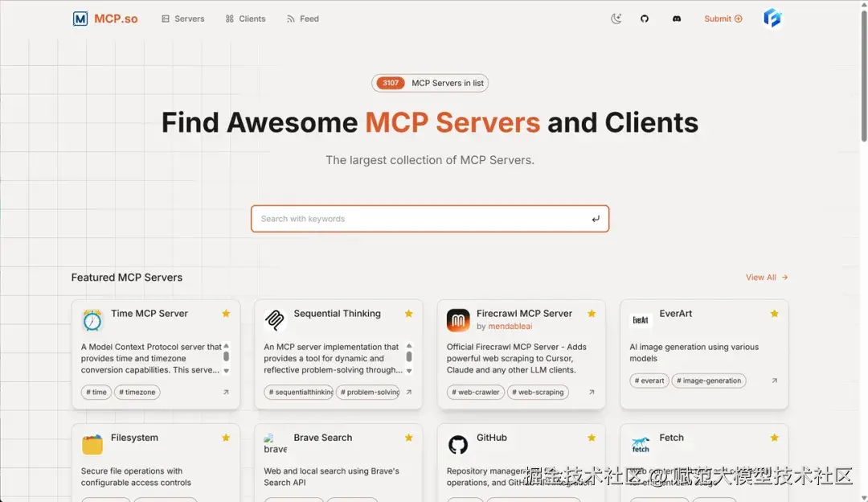Viewport: 868px width, 502px height.
Task: Click the star on Filesystem card
Action: tap(226, 438)
